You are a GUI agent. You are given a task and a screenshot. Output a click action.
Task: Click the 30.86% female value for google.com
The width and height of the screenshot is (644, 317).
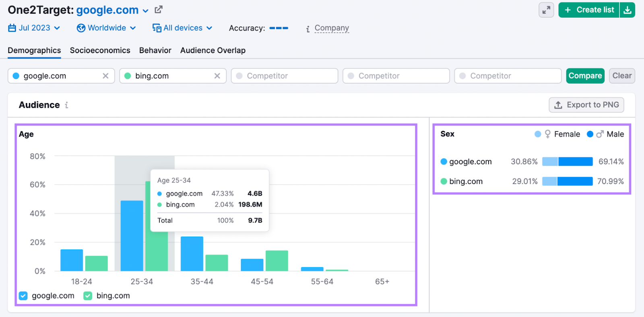point(524,162)
